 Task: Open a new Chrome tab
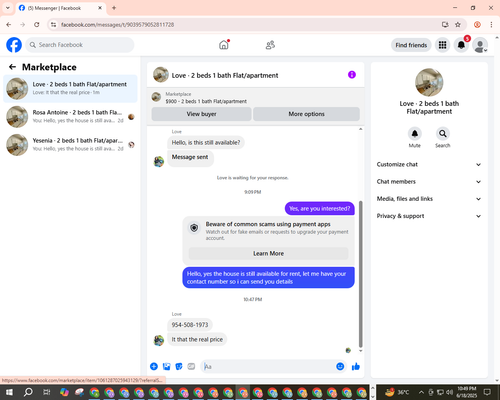(x=114, y=8)
